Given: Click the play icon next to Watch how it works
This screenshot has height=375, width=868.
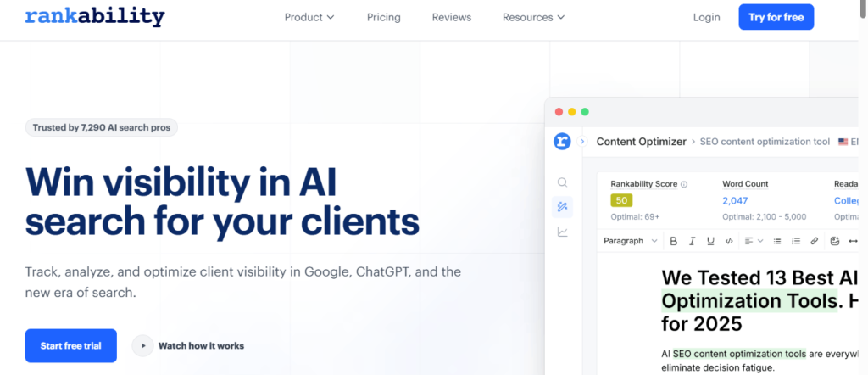Looking at the screenshot, I should tap(142, 345).
